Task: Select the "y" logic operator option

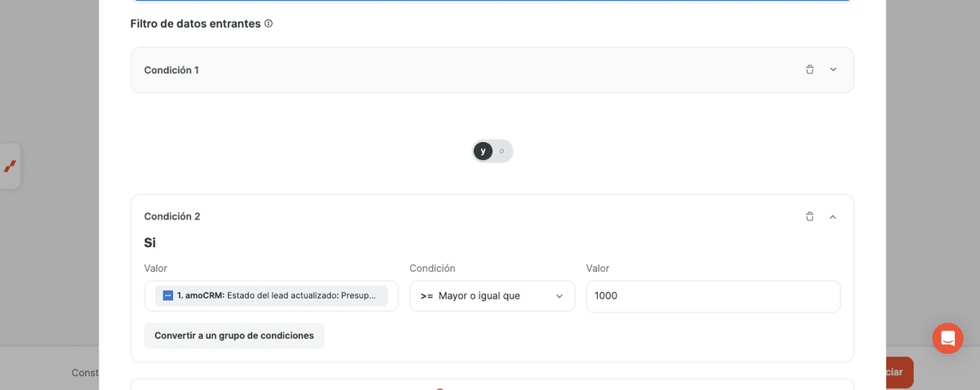Action: point(483,151)
